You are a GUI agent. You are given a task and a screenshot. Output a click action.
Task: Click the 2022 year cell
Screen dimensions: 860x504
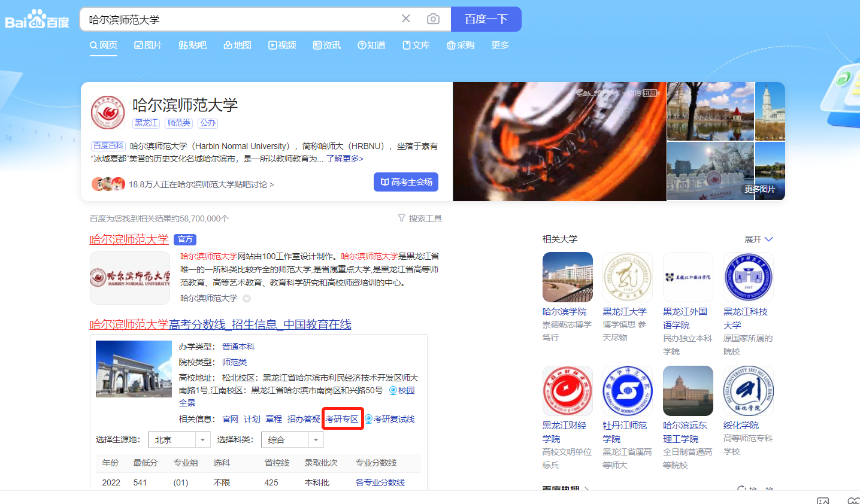[111, 482]
